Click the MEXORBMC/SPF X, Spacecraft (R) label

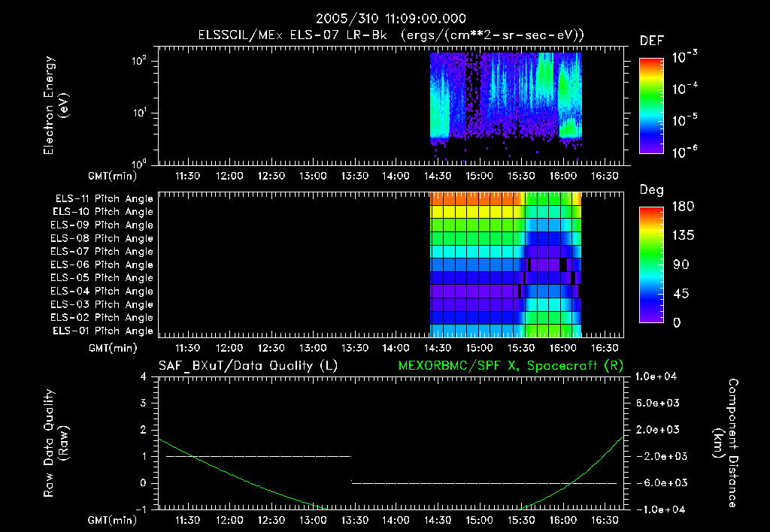pos(511,366)
